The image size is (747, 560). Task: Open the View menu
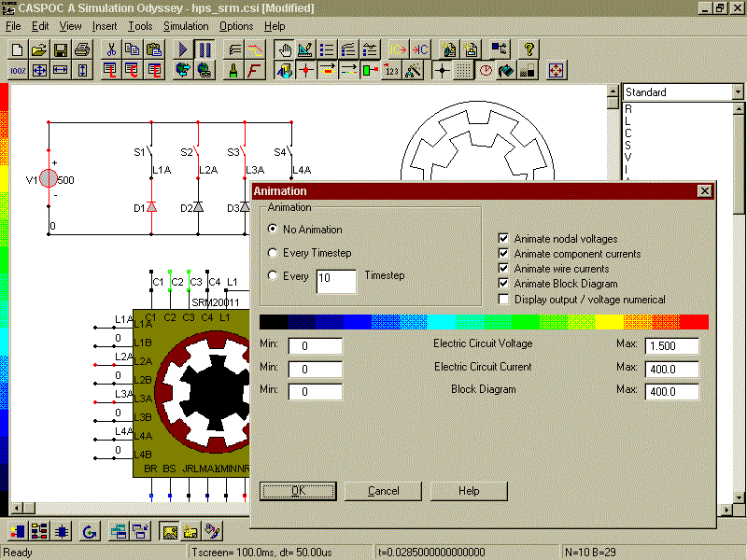(x=70, y=26)
